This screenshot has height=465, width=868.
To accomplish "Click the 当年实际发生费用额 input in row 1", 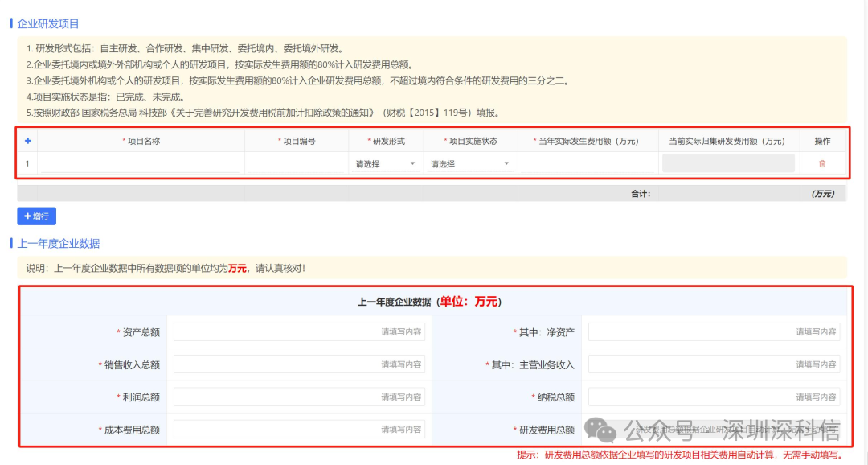I will coord(588,163).
